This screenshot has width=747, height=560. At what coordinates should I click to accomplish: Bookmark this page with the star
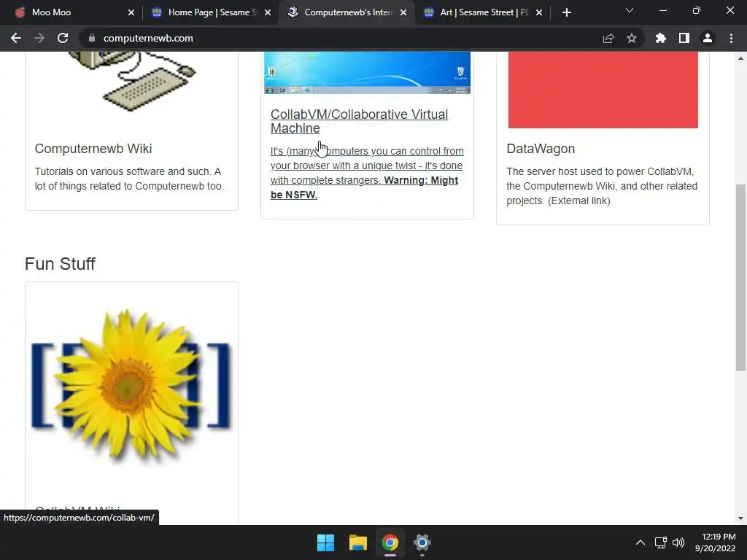(632, 38)
